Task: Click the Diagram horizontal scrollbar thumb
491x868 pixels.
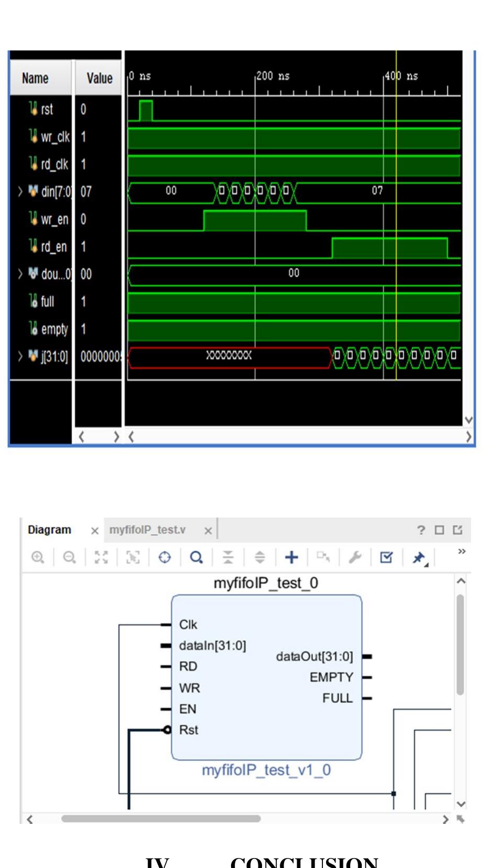Action: (x=161, y=819)
